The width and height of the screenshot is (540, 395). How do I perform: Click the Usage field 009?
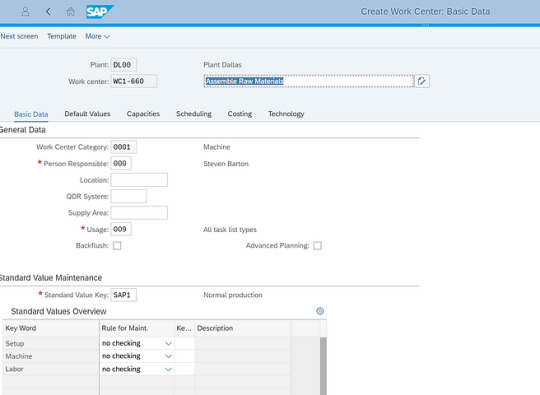[121, 229]
